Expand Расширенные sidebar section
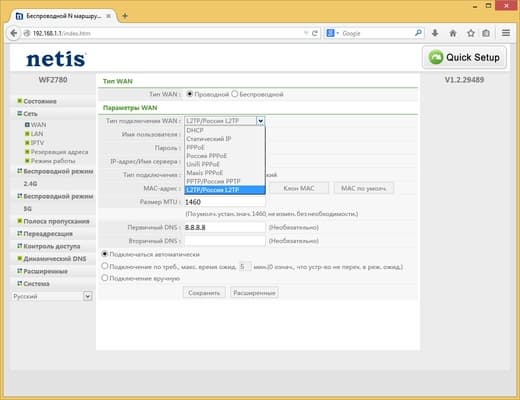This screenshot has height=400, width=520. pyautogui.click(x=45, y=271)
